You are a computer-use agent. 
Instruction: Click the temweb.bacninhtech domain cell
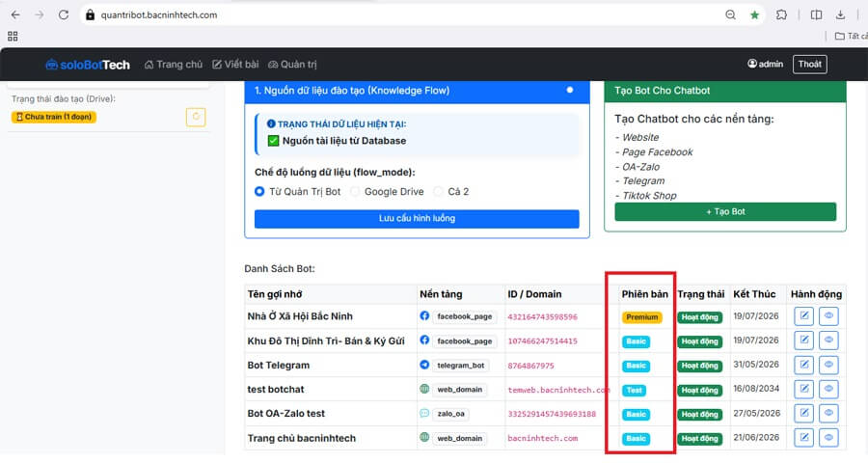(558, 390)
